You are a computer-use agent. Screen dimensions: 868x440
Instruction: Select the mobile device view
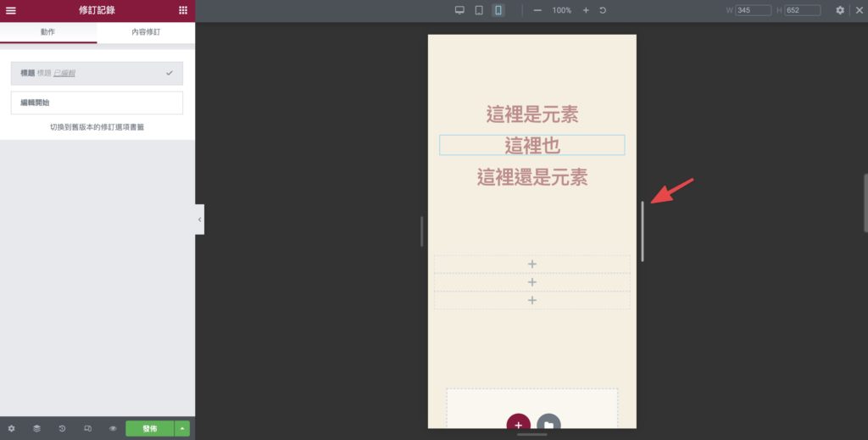pos(498,10)
